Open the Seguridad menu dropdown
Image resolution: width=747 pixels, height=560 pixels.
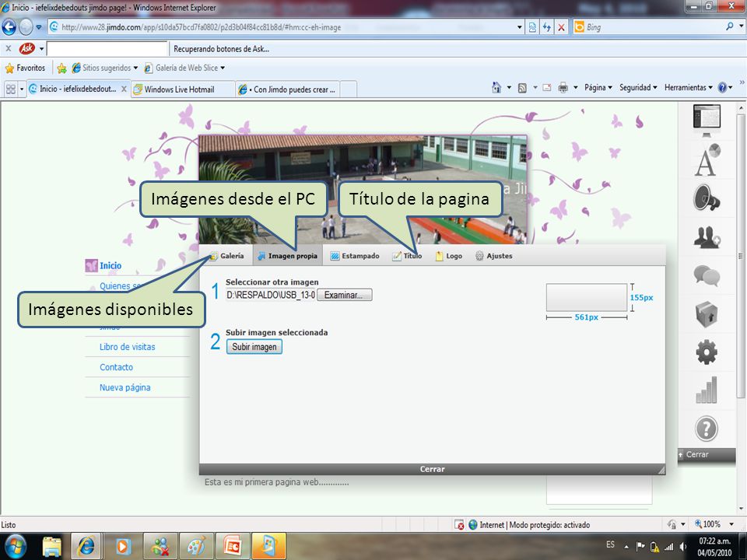tap(638, 88)
